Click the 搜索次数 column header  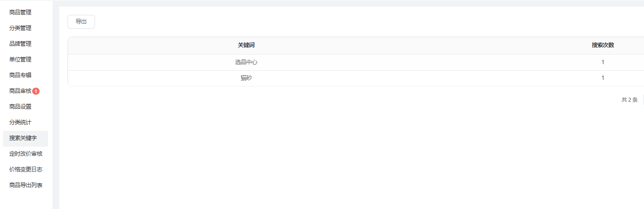pos(603,45)
